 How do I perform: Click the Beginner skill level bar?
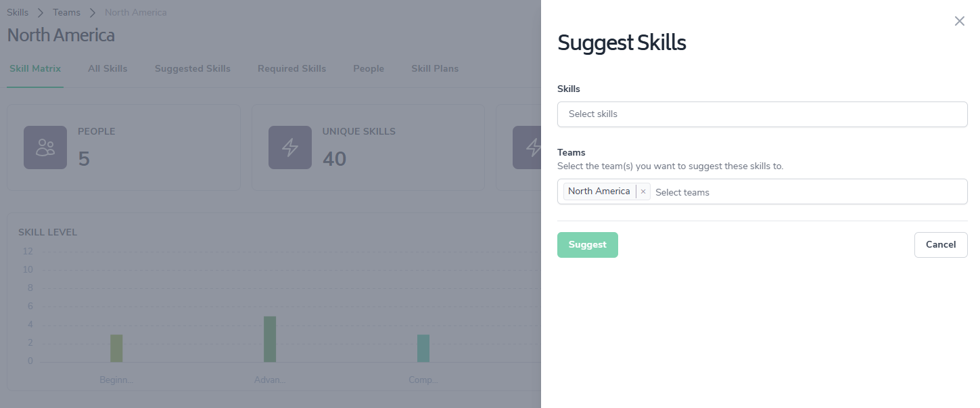116,348
